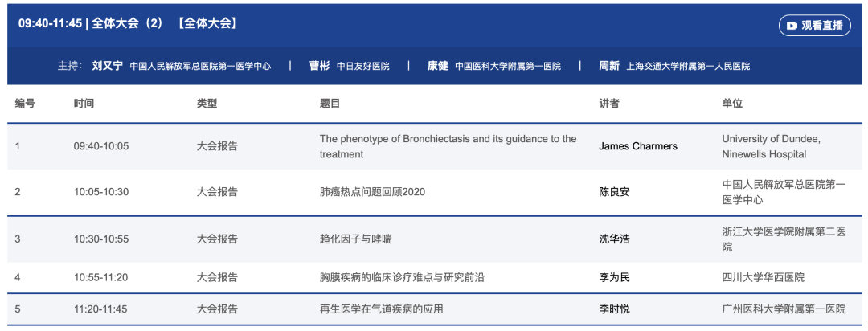Select host name 刘又宁
The height and width of the screenshot is (331, 868).
[108, 66]
